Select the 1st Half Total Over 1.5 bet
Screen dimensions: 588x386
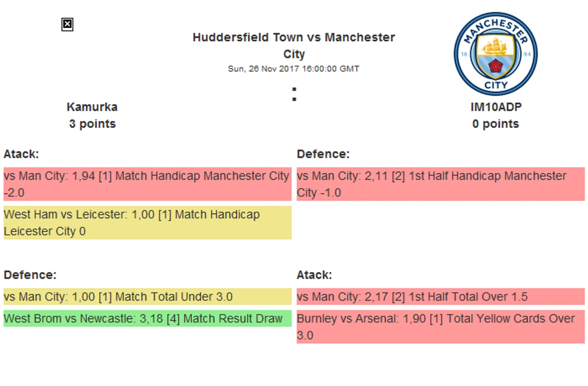441,297
